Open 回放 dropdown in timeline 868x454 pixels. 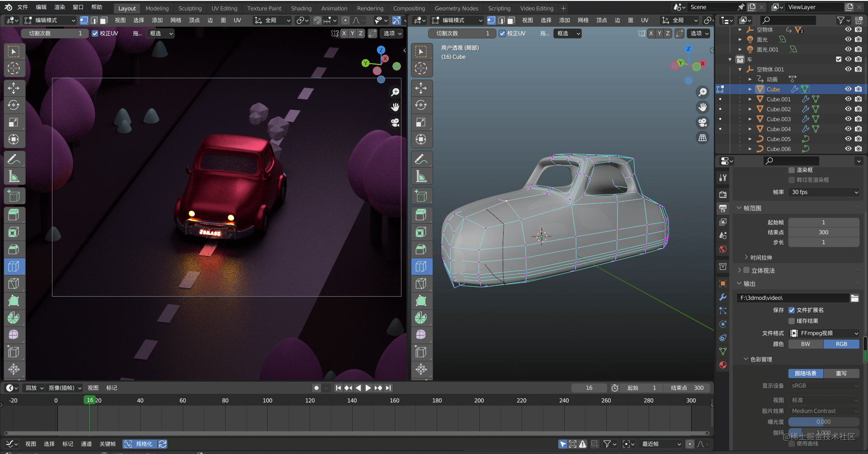point(34,388)
